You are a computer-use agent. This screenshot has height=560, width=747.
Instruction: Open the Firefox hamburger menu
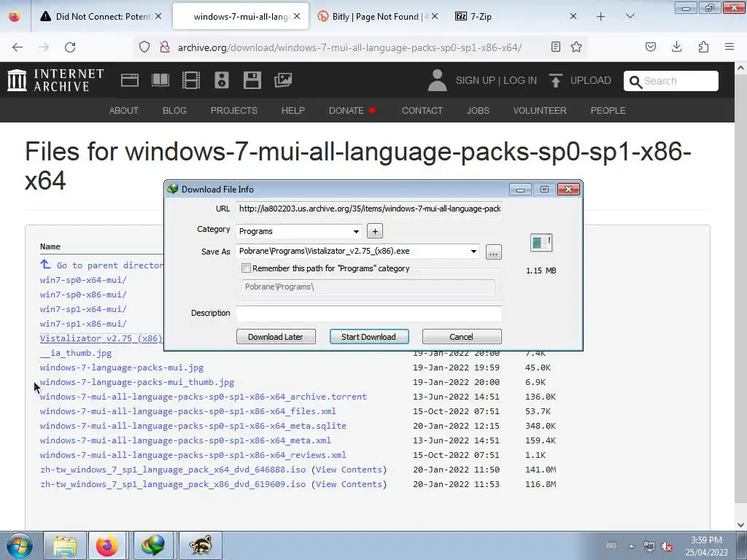tap(729, 47)
